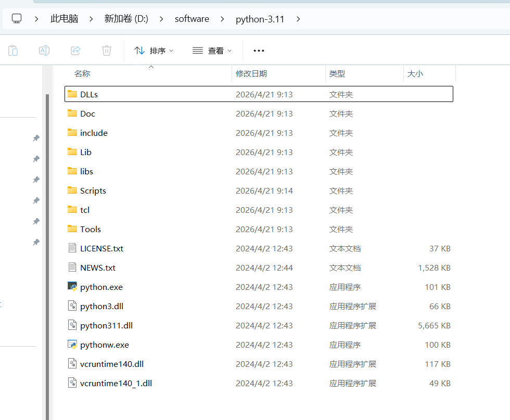
Task: Click the vcruntime140.dll file icon
Action: pos(72,363)
